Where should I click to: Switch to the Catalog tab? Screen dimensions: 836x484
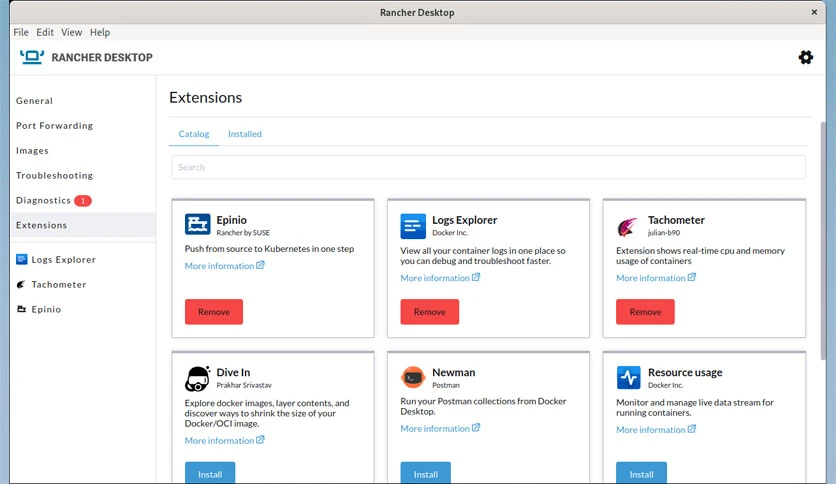194,134
